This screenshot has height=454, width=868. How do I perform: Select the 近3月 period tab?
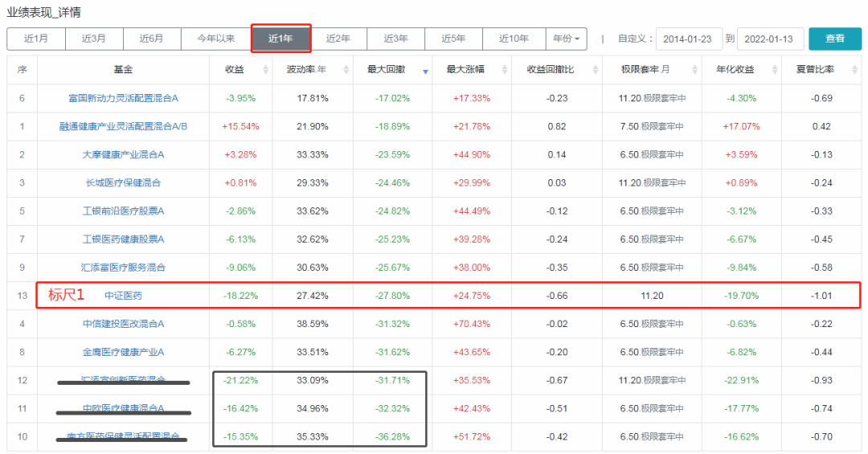click(x=94, y=39)
